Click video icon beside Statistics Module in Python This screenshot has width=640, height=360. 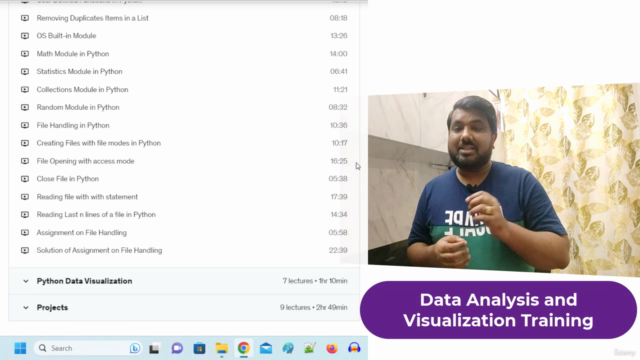[x=25, y=71]
